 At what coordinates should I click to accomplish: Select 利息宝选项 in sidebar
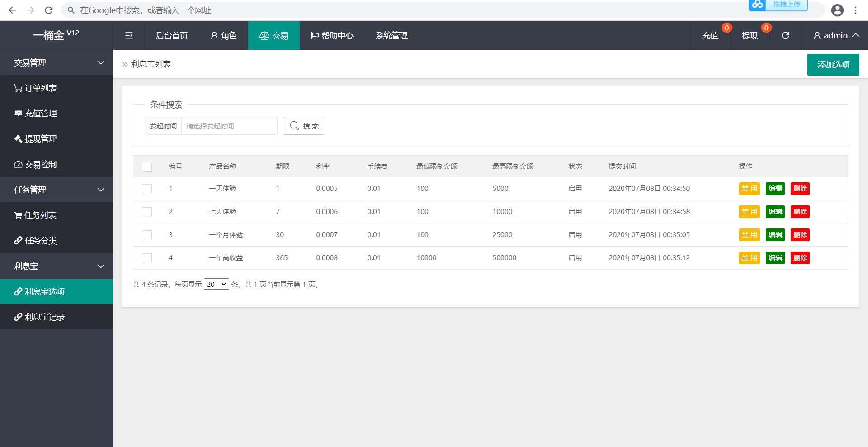click(x=57, y=291)
